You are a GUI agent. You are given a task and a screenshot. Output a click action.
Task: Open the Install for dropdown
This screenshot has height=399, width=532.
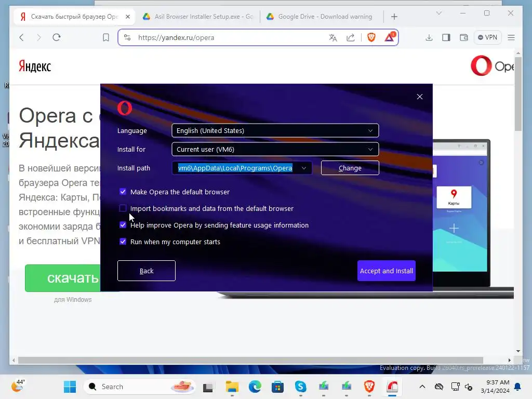tap(275, 149)
